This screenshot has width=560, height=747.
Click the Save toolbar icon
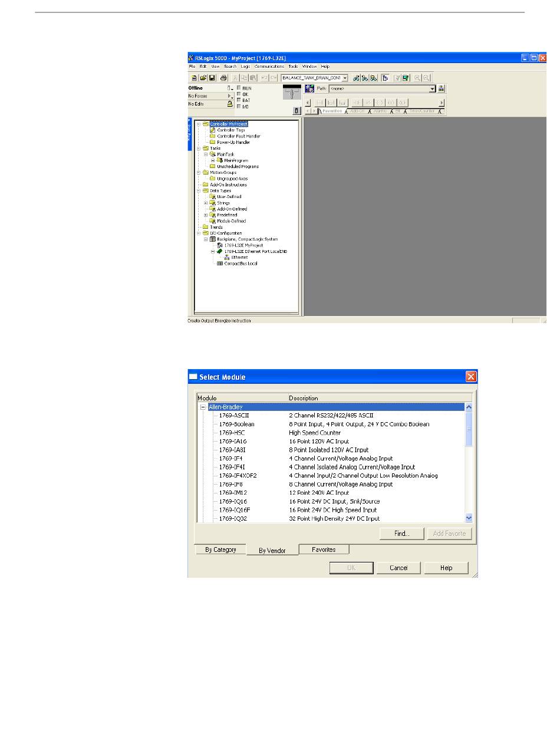click(x=211, y=78)
